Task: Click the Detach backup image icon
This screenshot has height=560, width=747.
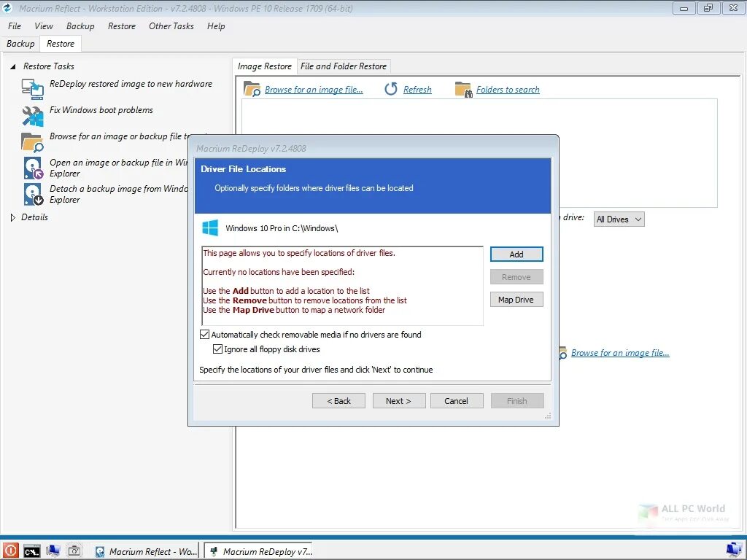Action: tap(33, 194)
